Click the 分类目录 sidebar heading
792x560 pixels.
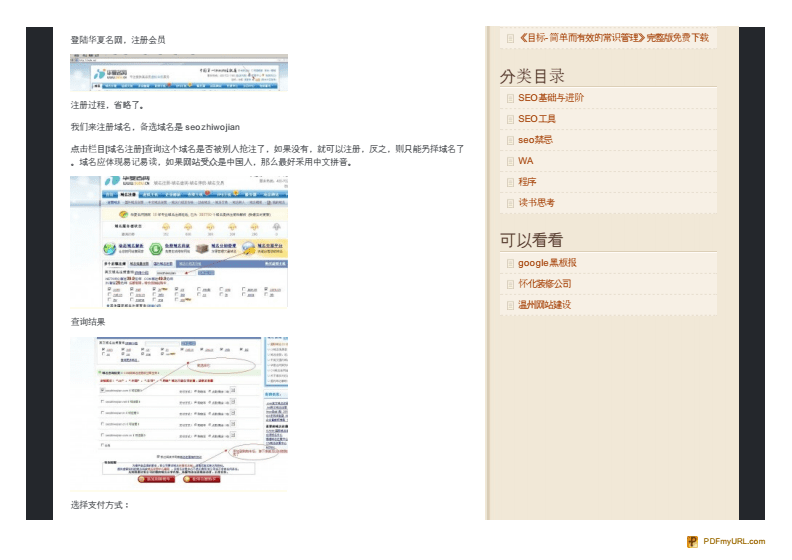[532, 76]
